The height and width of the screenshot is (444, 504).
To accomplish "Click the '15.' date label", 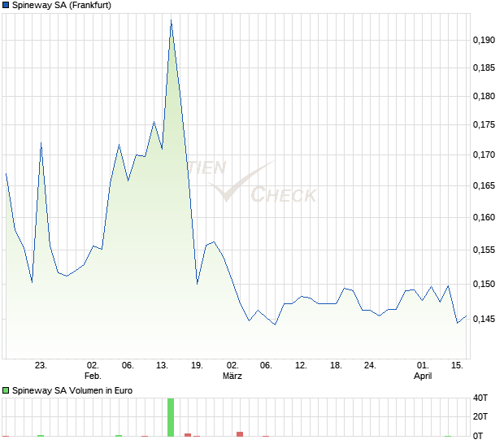I will coord(457,366).
